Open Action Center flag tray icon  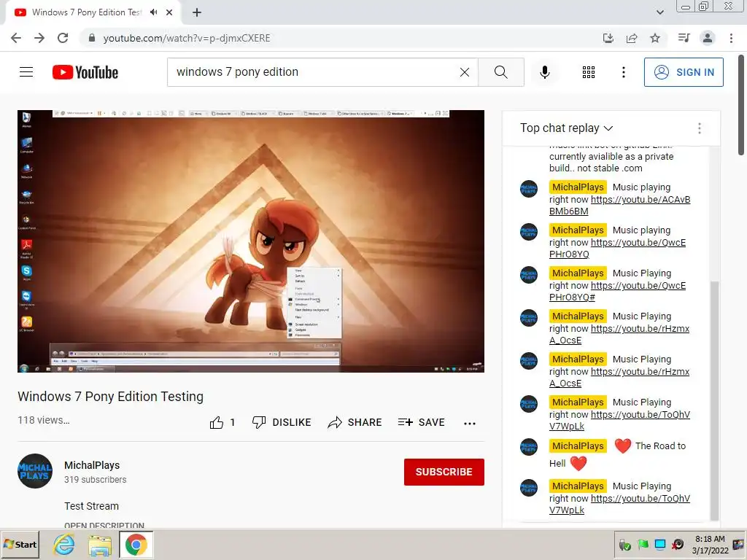click(x=643, y=544)
